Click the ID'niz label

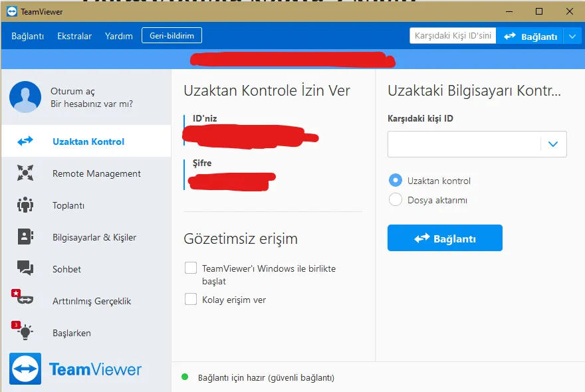click(x=205, y=118)
